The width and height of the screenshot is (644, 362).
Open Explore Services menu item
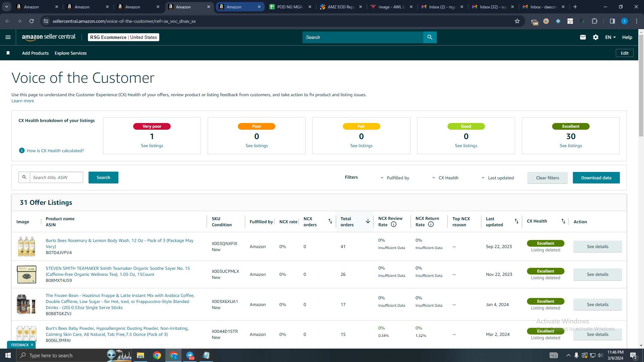(x=70, y=53)
